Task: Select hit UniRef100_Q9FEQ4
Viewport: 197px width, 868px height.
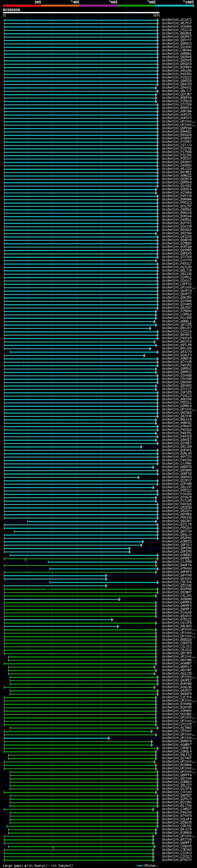Action: tap(176, 128)
